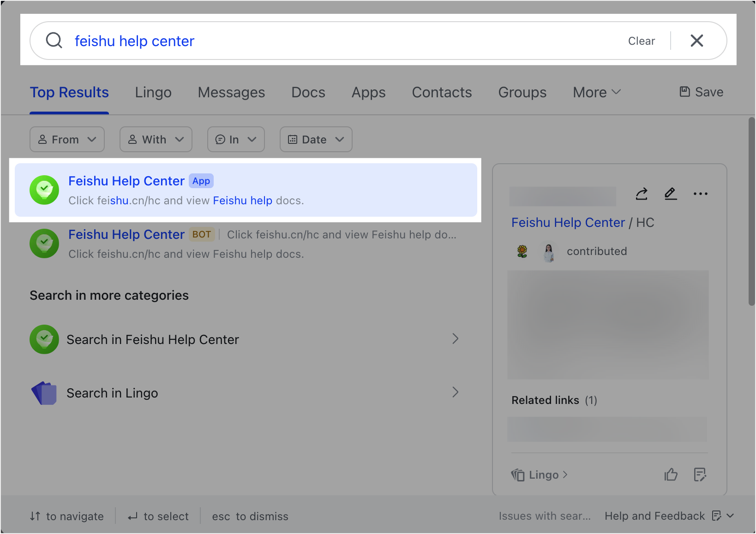This screenshot has height=534, width=756.
Task: Click the magnifier search icon
Action: tap(54, 41)
